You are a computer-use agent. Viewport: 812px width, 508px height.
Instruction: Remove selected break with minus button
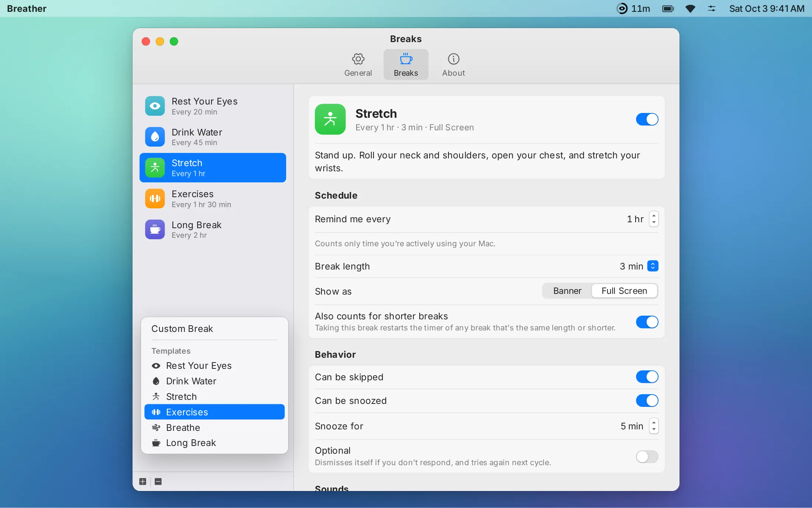coord(158,481)
